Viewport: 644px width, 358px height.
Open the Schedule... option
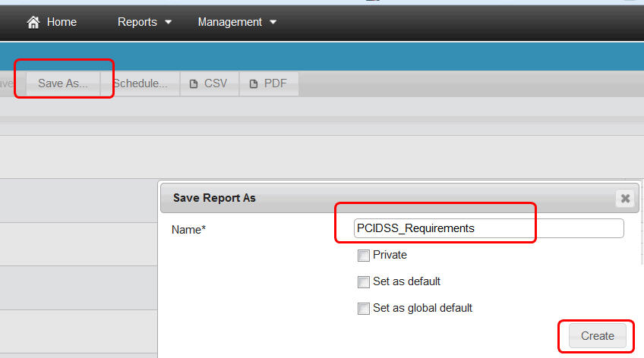click(140, 83)
